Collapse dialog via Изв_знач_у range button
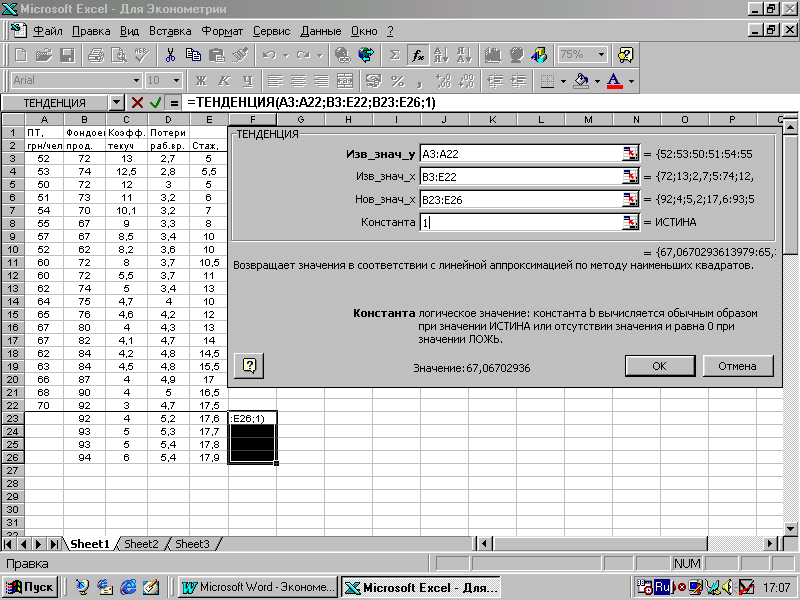Viewport: 800px width, 600px height. tap(630, 154)
